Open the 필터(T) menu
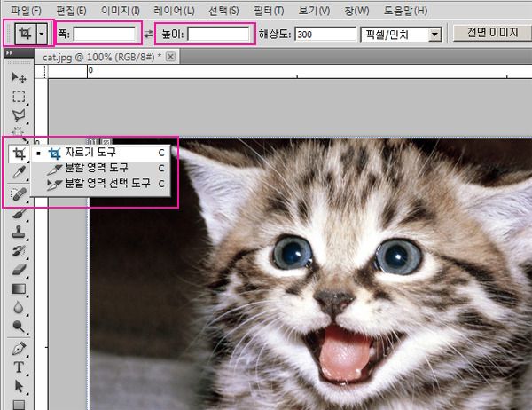Image resolution: width=532 pixels, height=410 pixels. click(x=269, y=11)
